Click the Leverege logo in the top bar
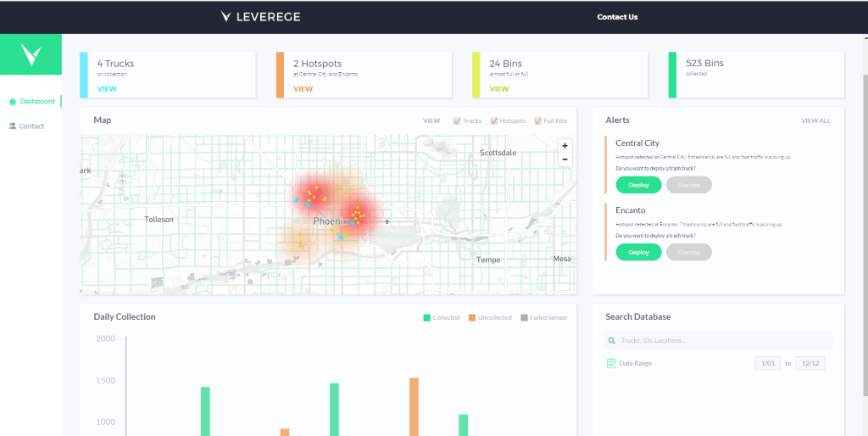 coord(260,17)
